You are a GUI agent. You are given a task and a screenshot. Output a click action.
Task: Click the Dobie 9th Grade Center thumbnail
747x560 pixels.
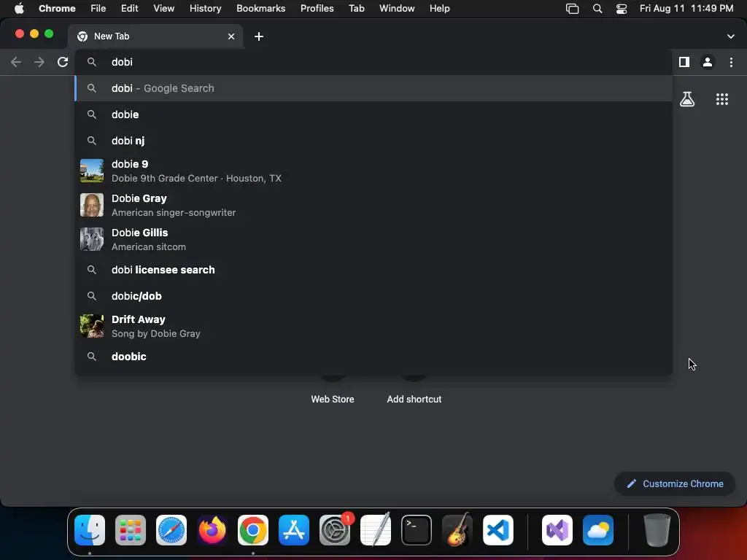pos(92,171)
